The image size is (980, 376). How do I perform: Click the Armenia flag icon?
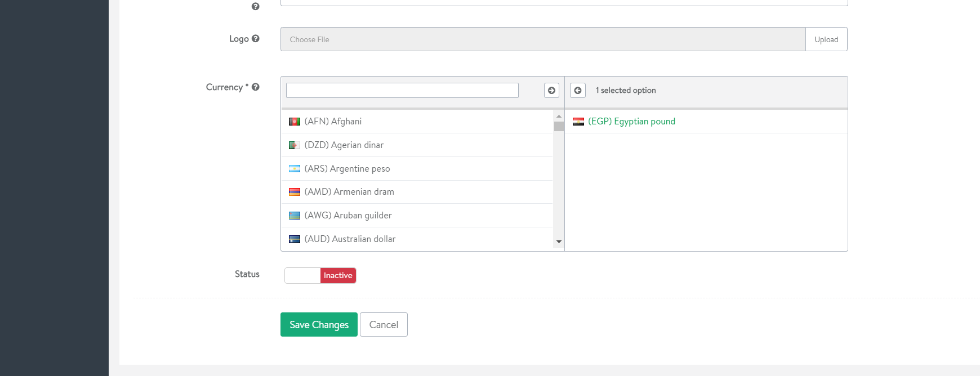tap(295, 192)
